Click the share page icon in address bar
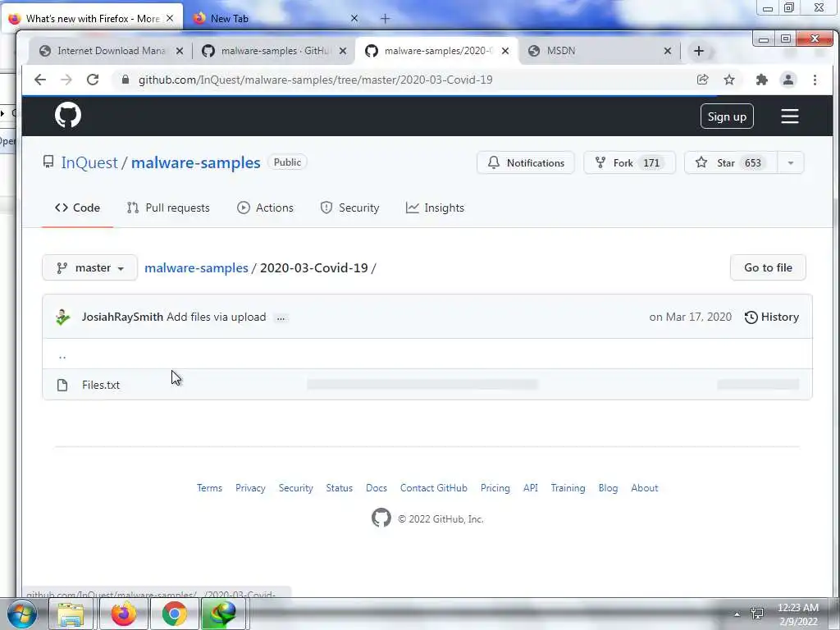 702,80
